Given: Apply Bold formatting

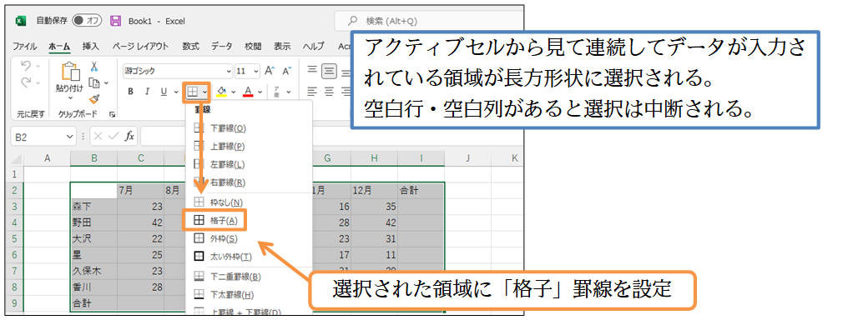Looking at the screenshot, I should click(x=131, y=92).
